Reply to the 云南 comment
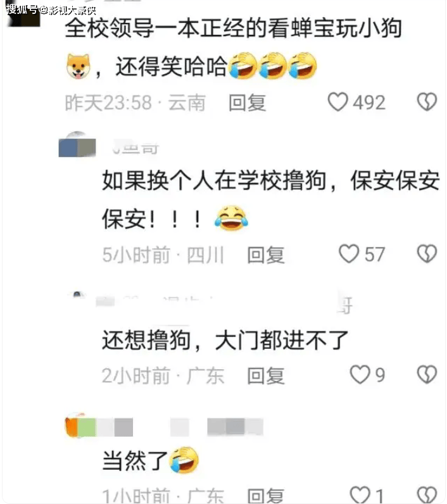447x504 pixels. [x=247, y=103]
